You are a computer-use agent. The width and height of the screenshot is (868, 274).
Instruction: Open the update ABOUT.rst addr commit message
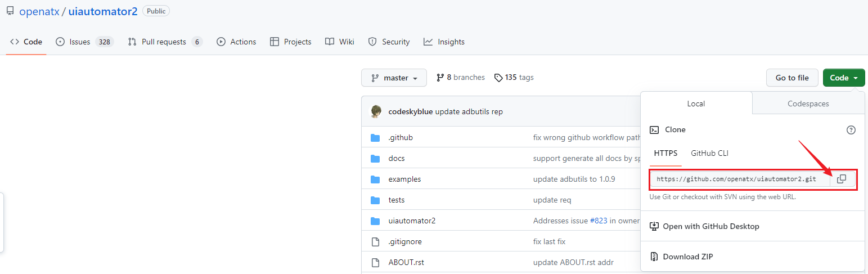(573, 262)
